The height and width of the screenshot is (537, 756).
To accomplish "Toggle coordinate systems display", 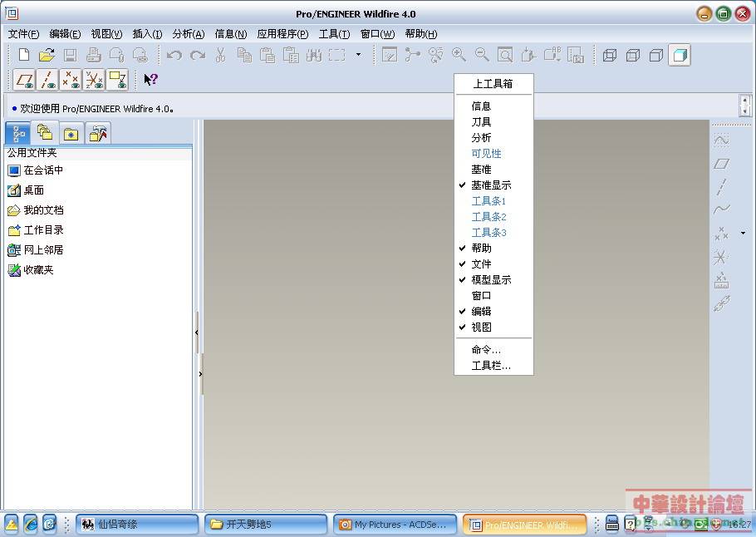I will point(94,80).
